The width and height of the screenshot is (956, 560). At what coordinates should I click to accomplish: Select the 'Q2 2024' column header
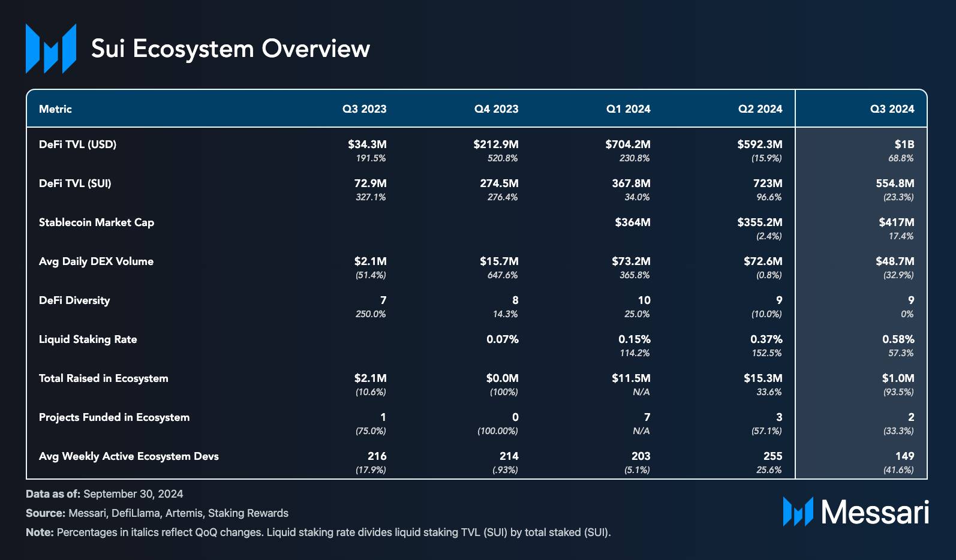760,109
